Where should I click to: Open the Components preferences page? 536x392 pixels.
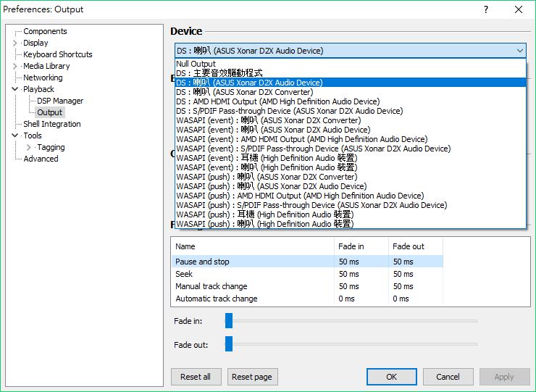(45, 31)
